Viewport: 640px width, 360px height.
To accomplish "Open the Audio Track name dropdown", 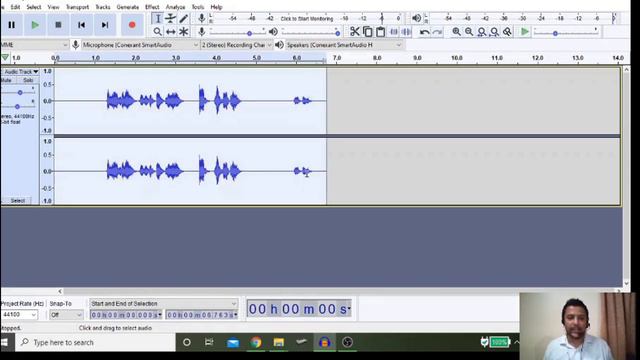I will 21,71.
